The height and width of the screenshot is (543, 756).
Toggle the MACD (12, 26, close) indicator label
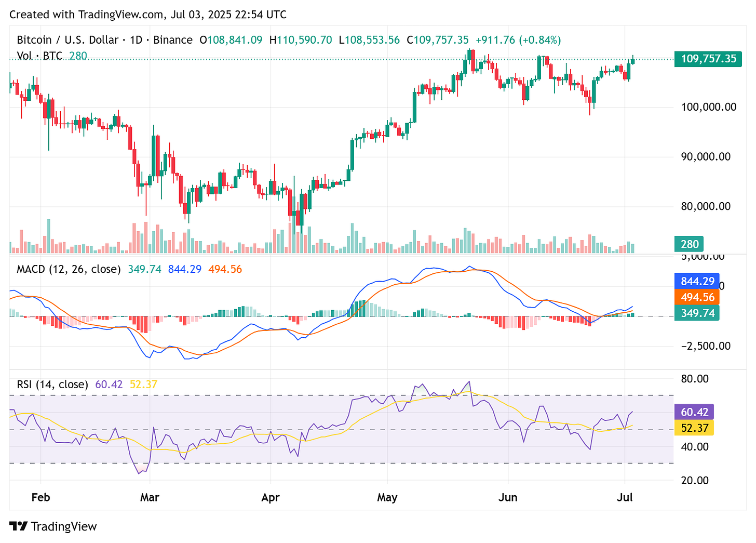[x=67, y=269]
